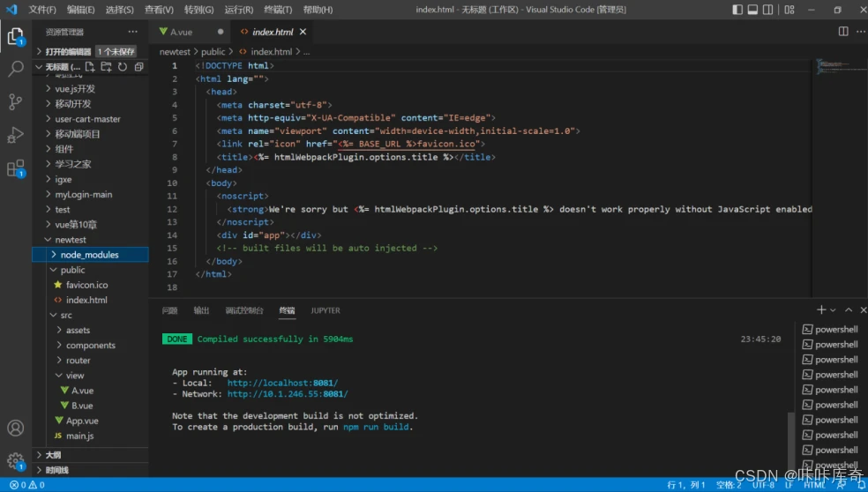Close the index.html editor tab
868x492 pixels.
point(303,32)
